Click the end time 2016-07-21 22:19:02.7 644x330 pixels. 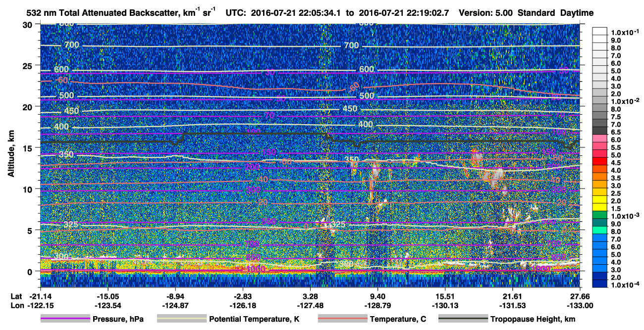coord(404,13)
